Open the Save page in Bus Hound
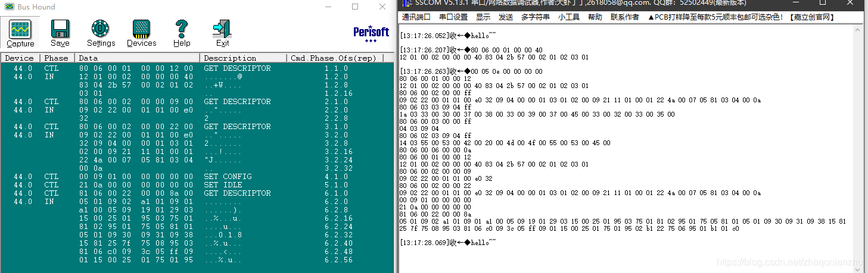Viewport: 868px width, 273px height. [60, 33]
